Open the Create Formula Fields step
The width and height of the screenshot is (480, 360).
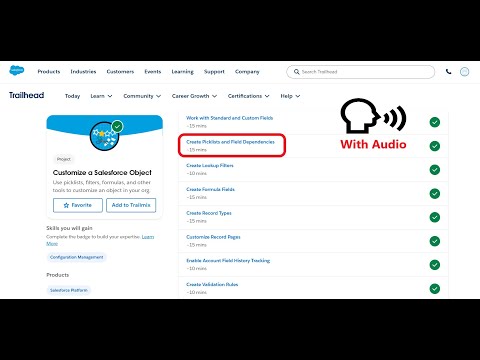click(x=210, y=189)
